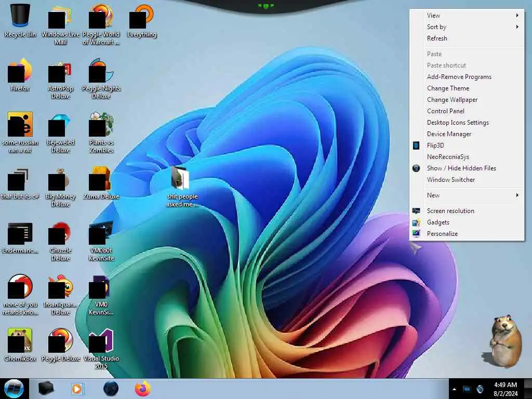Expand the Sort by submenu

(x=467, y=27)
